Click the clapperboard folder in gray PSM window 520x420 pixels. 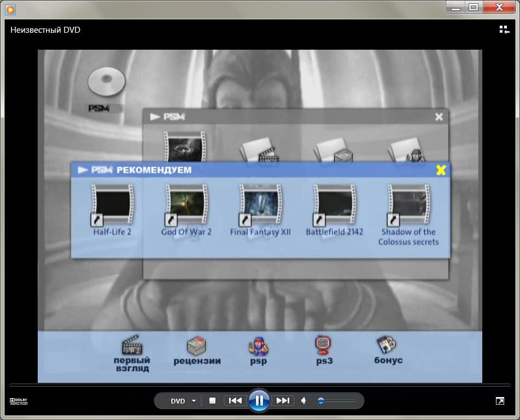[260, 150]
